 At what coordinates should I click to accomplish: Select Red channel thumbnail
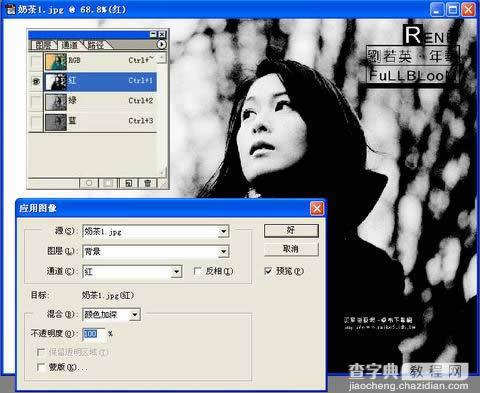point(56,81)
